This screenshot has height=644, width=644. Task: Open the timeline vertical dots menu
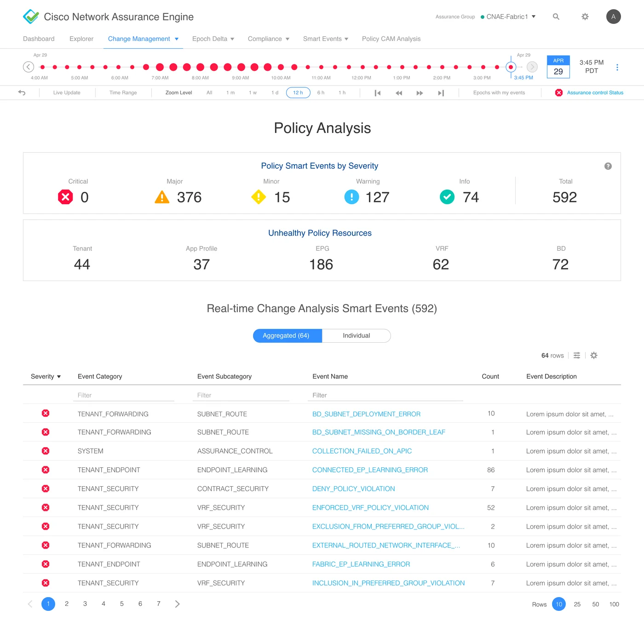click(x=617, y=67)
